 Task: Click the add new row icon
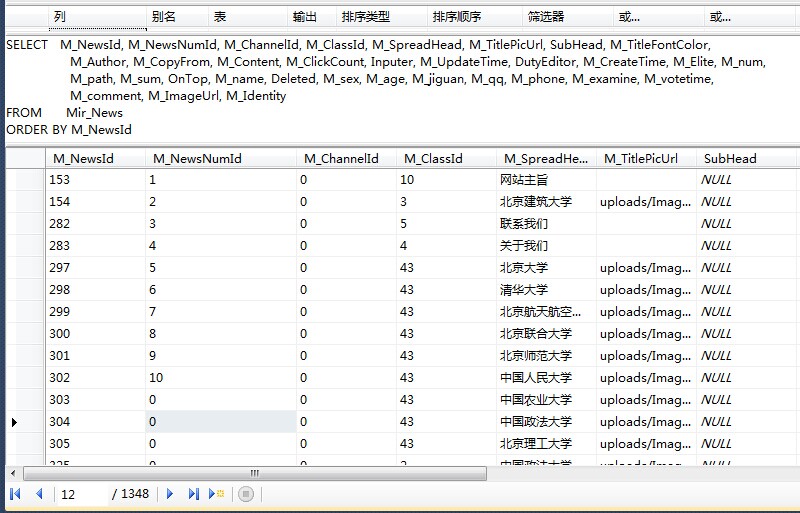click(217, 494)
